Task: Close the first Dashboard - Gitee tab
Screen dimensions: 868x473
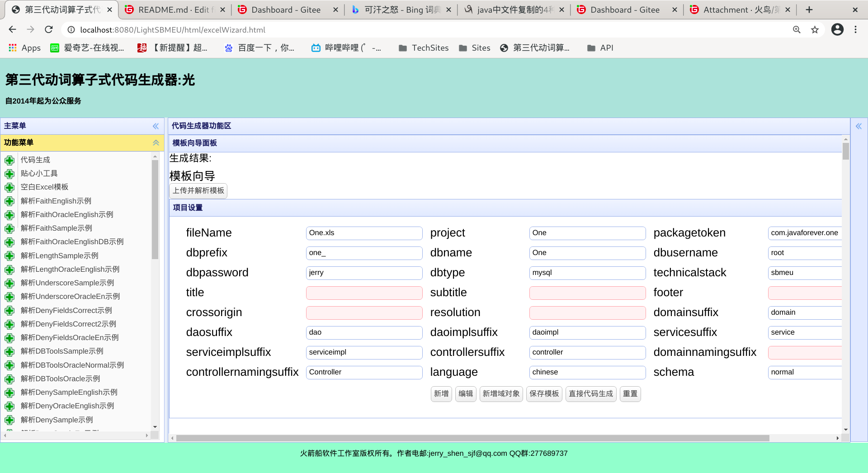Action: point(335,9)
